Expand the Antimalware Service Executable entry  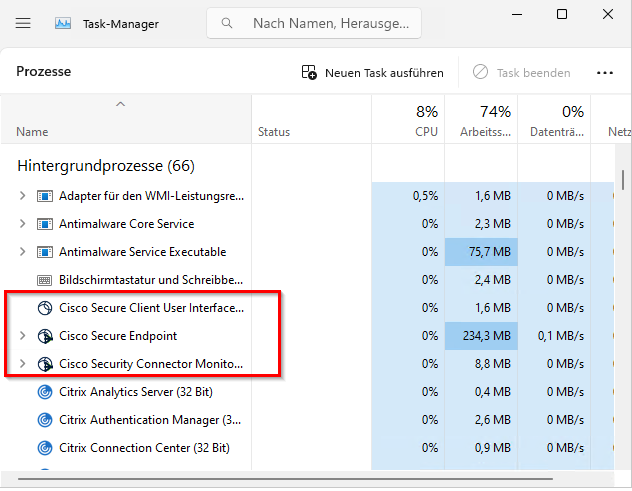point(22,252)
